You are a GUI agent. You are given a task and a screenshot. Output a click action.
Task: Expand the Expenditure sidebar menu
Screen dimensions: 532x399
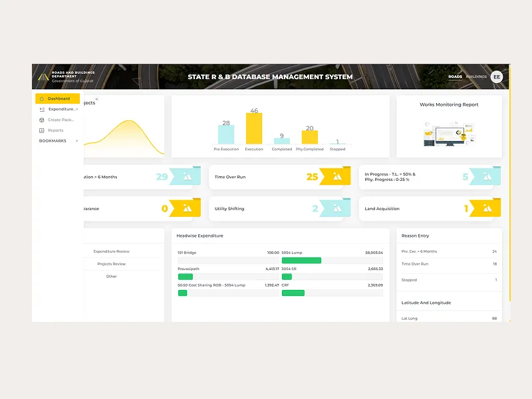pos(62,109)
